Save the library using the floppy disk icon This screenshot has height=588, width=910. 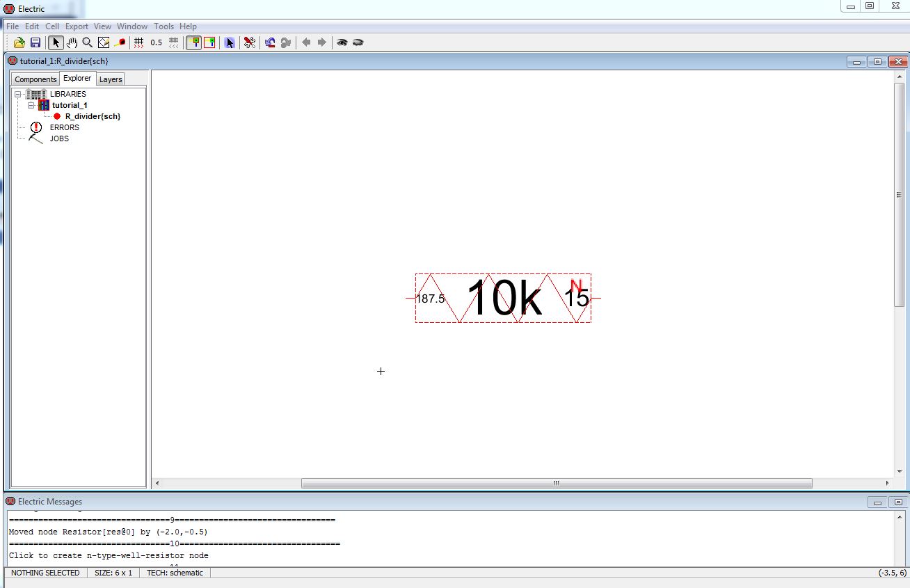point(35,42)
